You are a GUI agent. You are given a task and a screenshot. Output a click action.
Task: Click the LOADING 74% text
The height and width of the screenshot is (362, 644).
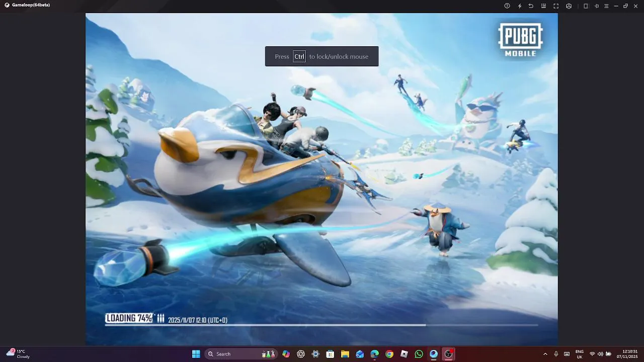[129, 318]
